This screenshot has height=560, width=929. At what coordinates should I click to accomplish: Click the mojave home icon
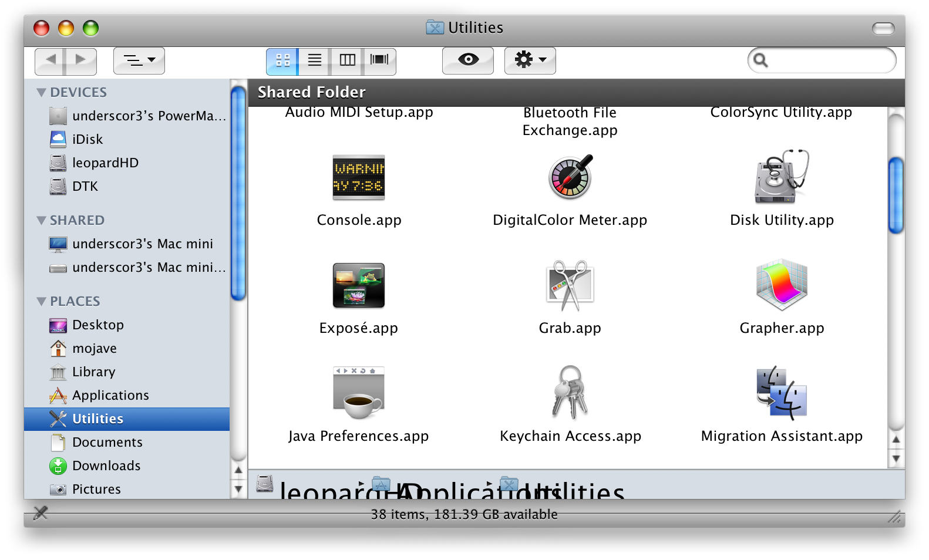click(58, 348)
